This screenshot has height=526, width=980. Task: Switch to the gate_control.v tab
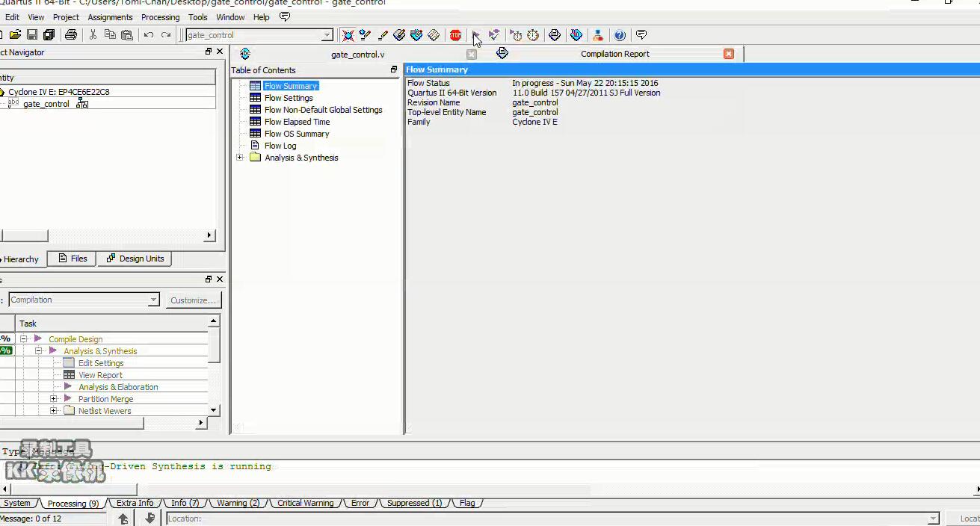357,54
